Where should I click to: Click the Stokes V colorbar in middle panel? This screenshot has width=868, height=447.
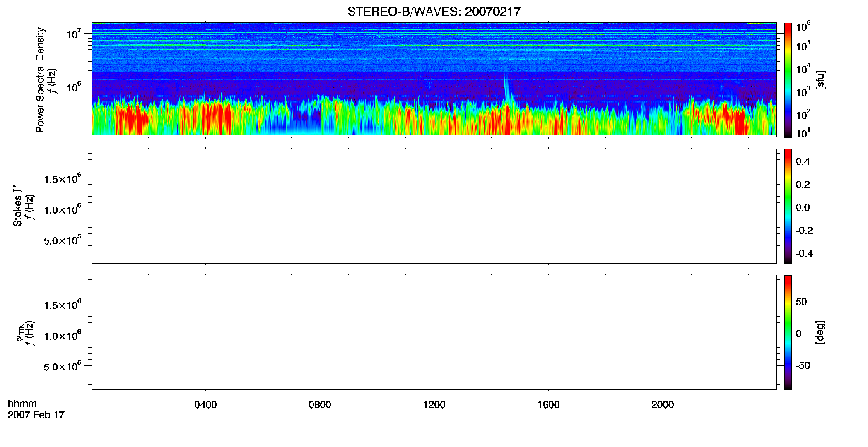click(788, 206)
